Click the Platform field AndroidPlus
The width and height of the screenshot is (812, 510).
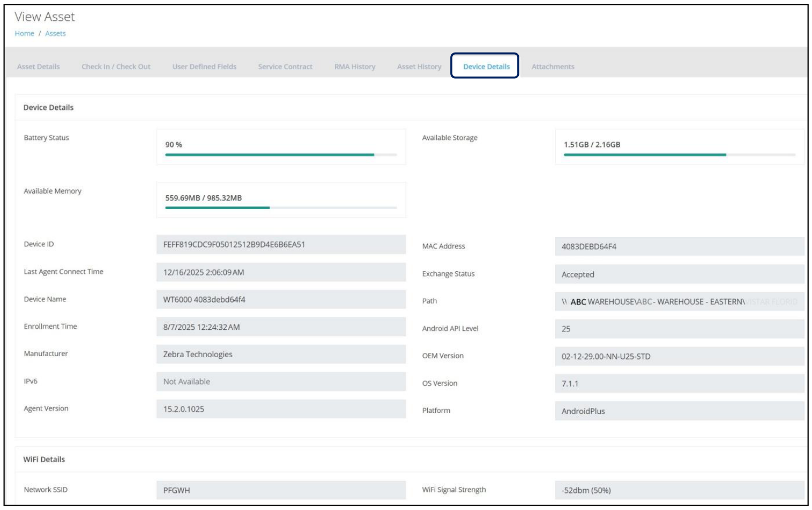coord(680,411)
